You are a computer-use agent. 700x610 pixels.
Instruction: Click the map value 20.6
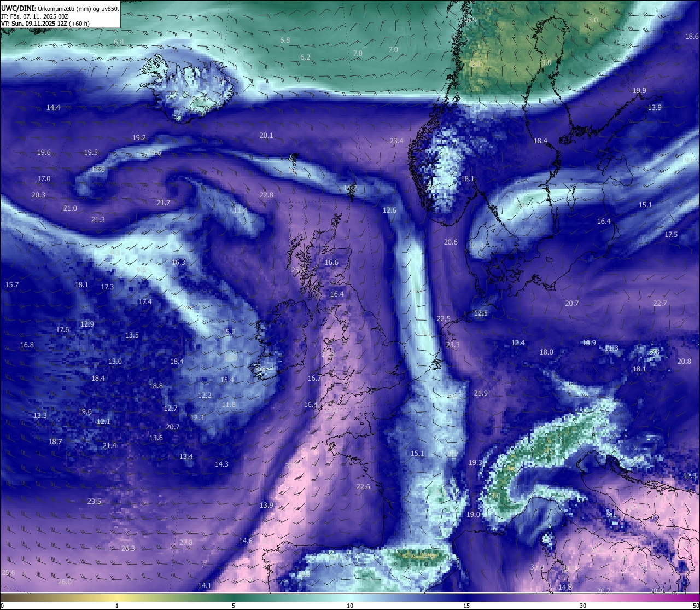coord(451,242)
